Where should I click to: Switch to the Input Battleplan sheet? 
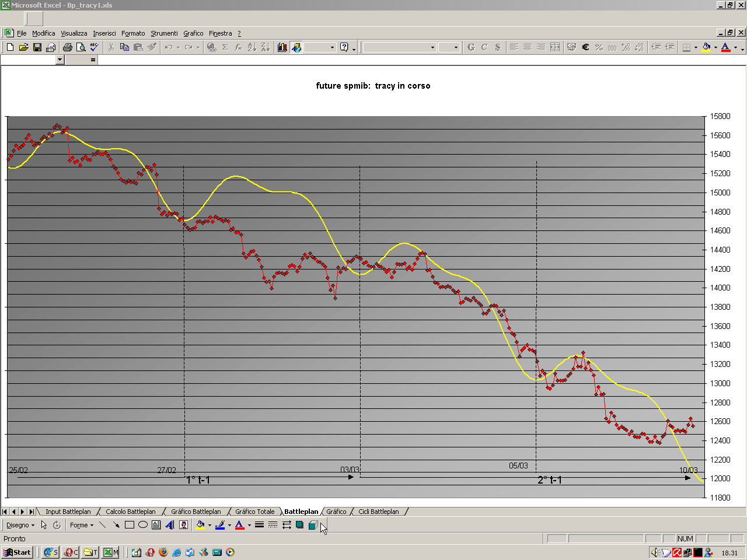[68, 512]
